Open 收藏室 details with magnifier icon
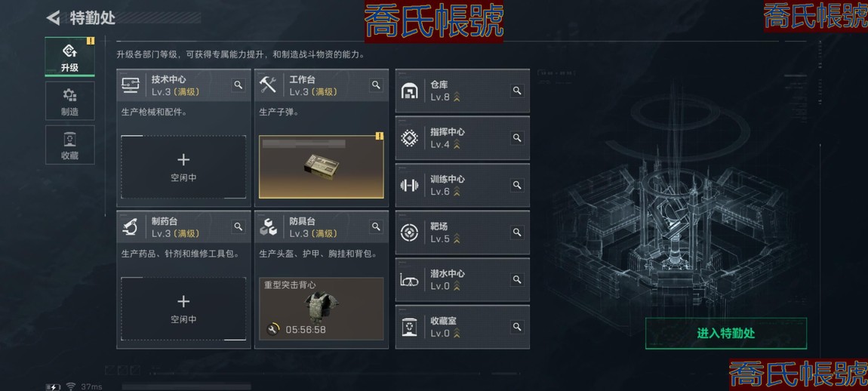 (x=517, y=327)
